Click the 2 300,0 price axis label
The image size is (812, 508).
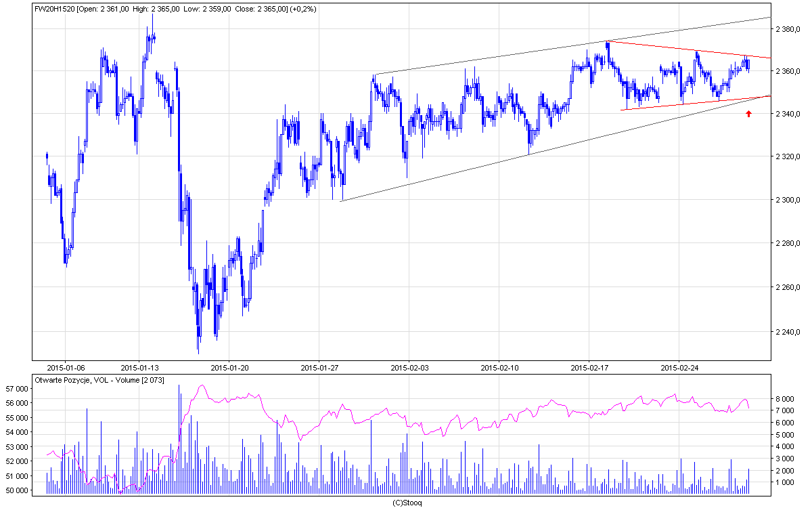[789, 200]
